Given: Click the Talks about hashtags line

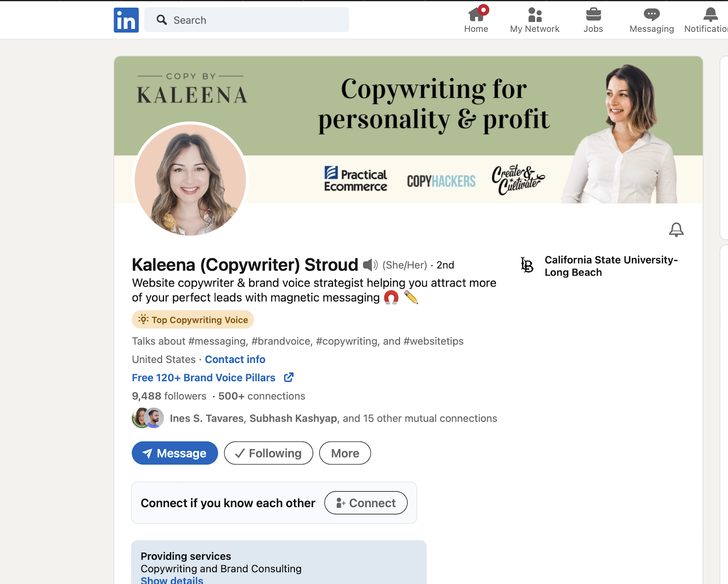Looking at the screenshot, I should [298, 341].
